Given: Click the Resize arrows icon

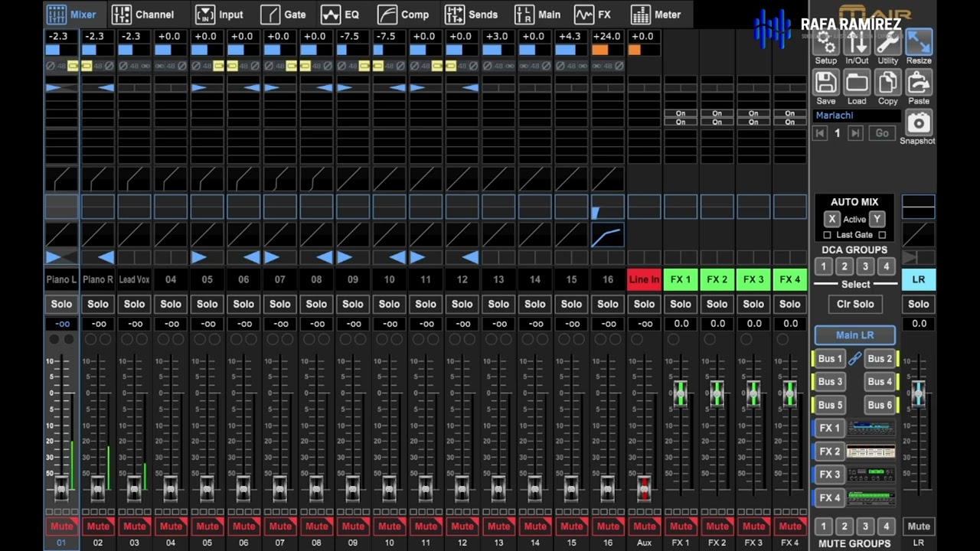Looking at the screenshot, I should coord(919,43).
